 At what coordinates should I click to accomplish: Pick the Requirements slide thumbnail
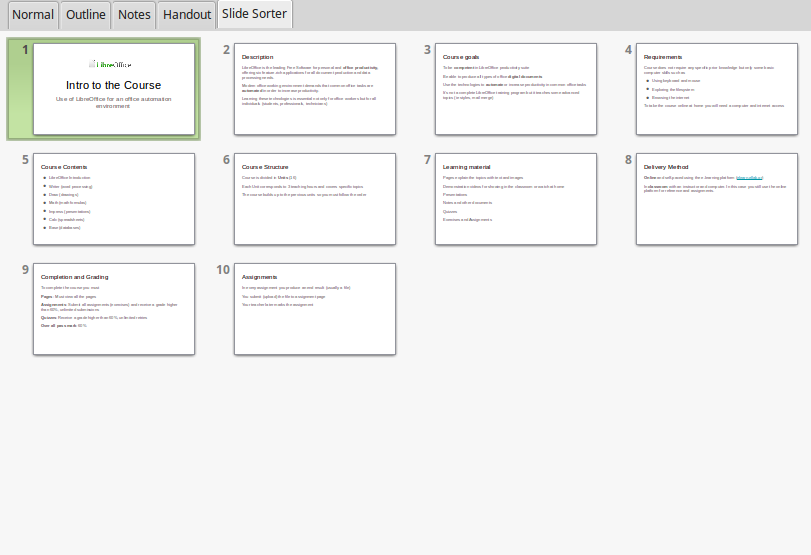tap(717, 89)
